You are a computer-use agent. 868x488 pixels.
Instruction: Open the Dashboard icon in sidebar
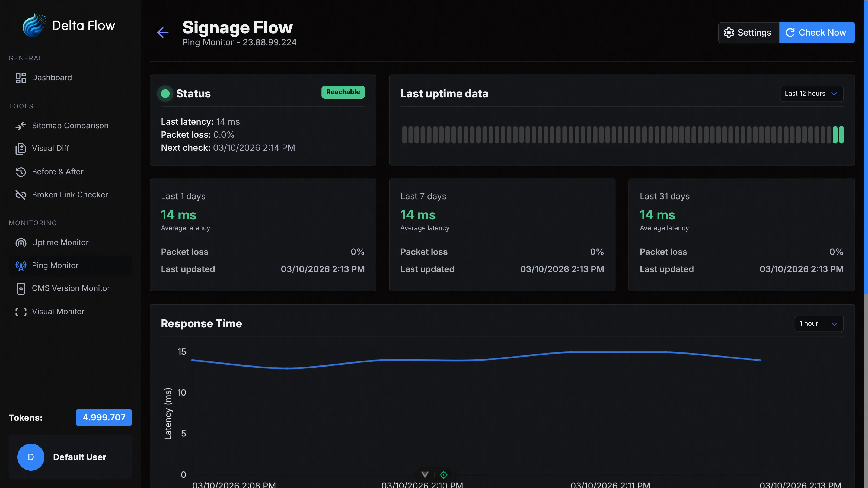[21, 78]
